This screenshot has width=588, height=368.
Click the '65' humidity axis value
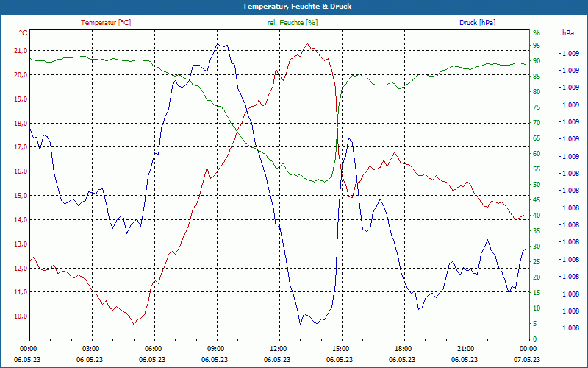537,138
